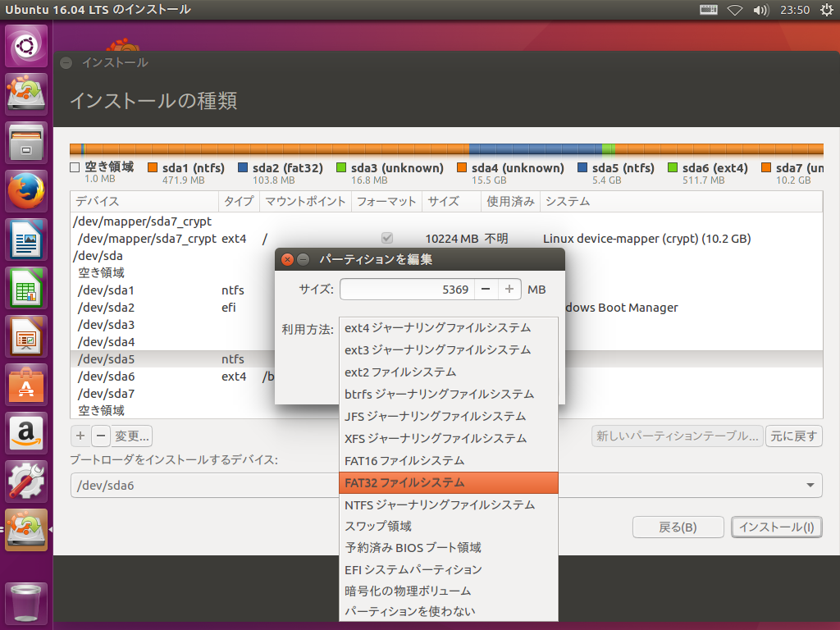Open LibreOffice Calc from launcher
840x630 pixels.
click(26, 288)
